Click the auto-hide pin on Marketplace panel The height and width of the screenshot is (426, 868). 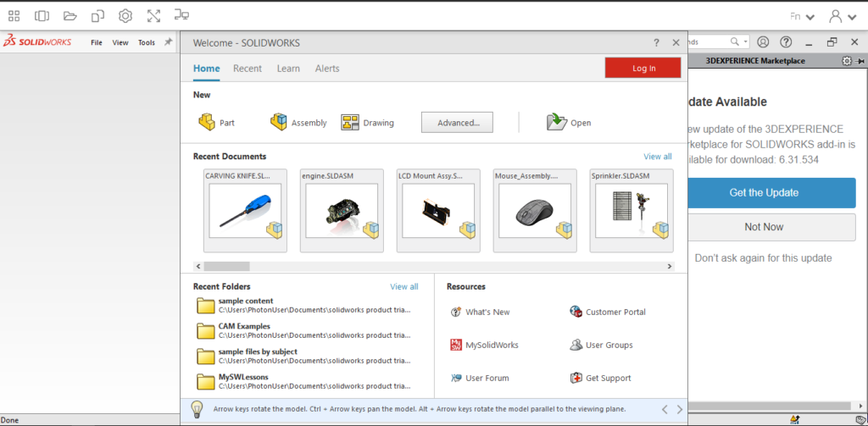coord(860,61)
